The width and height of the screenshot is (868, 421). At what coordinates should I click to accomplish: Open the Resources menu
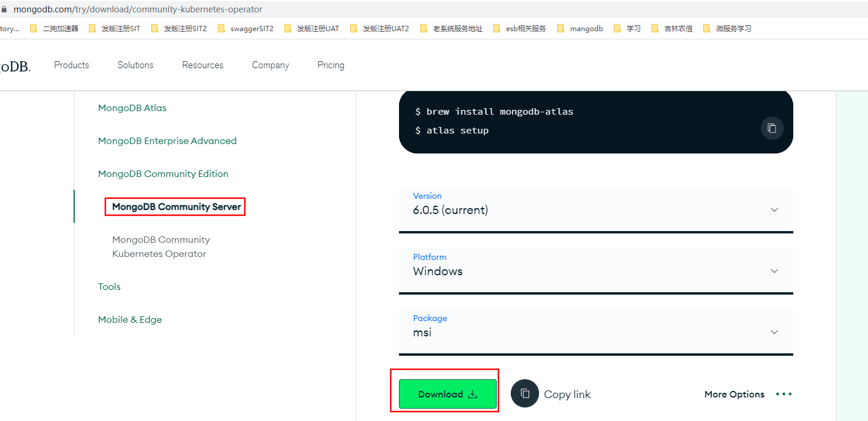pos(203,65)
